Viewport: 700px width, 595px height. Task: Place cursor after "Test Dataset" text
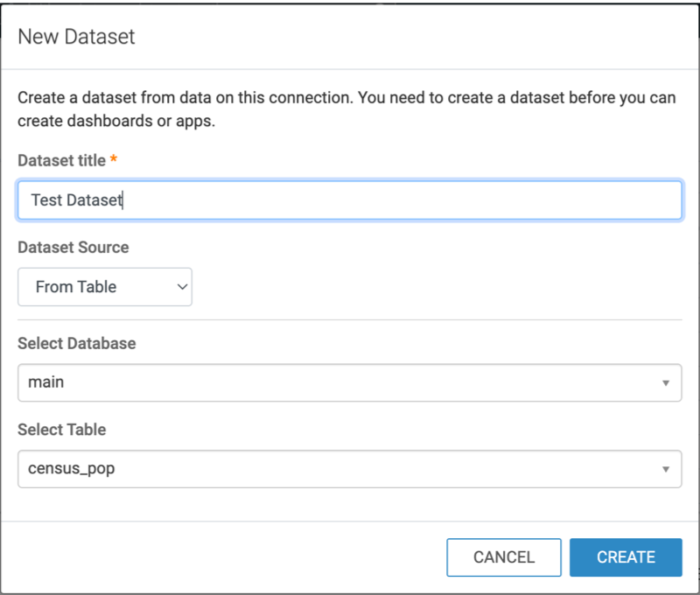[x=124, y=200]
